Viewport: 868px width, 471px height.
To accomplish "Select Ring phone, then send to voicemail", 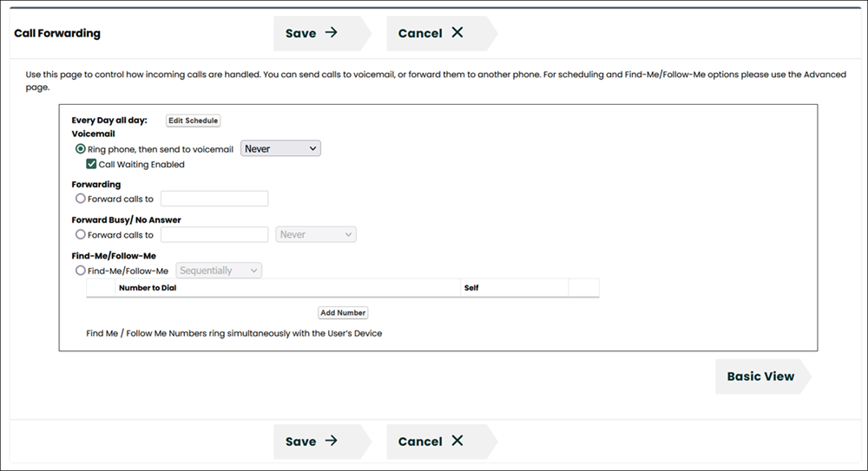I will point(81,149).
